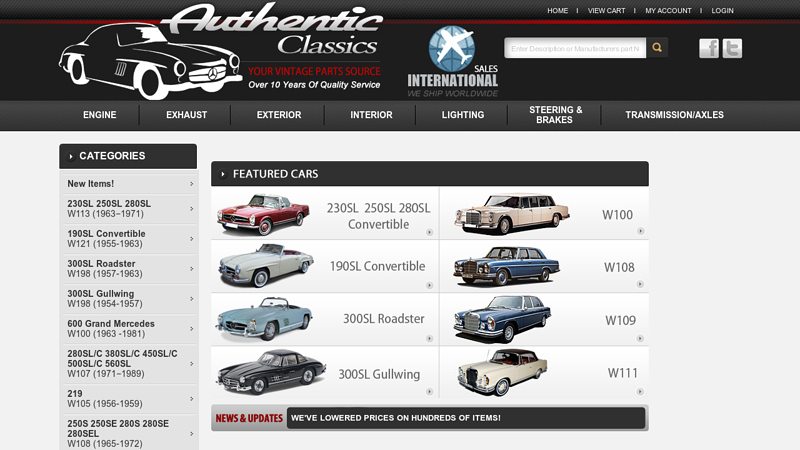Open the red 230SL convertible car image

[x=263, y=214]
